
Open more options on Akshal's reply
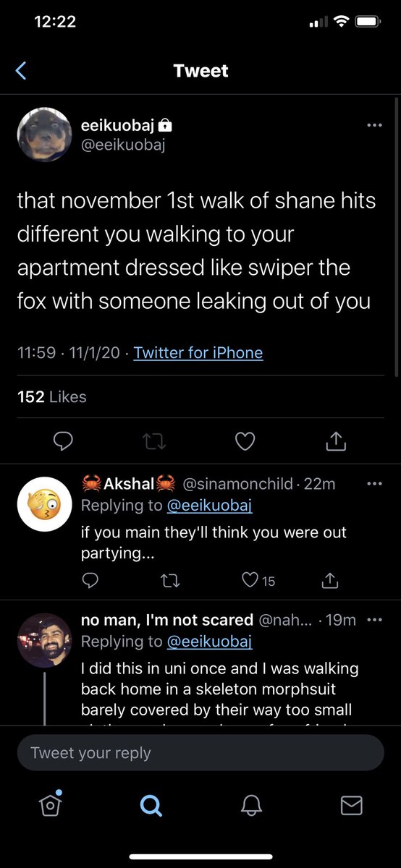point(373,483)
